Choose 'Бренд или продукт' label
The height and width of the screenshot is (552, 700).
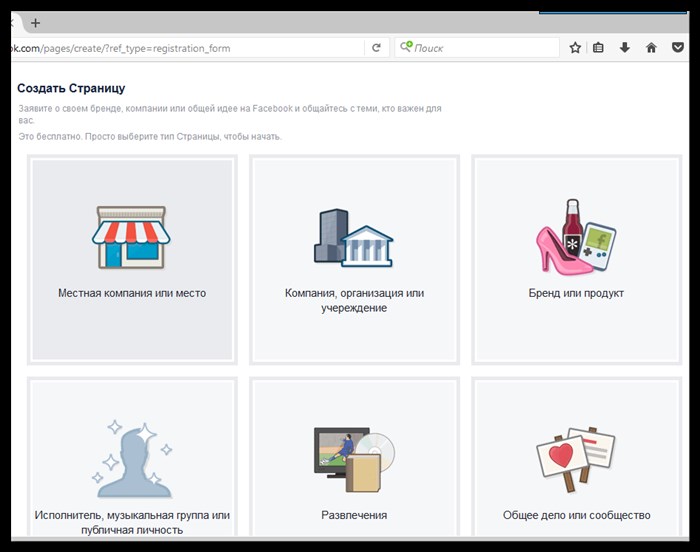click(576, 293)
